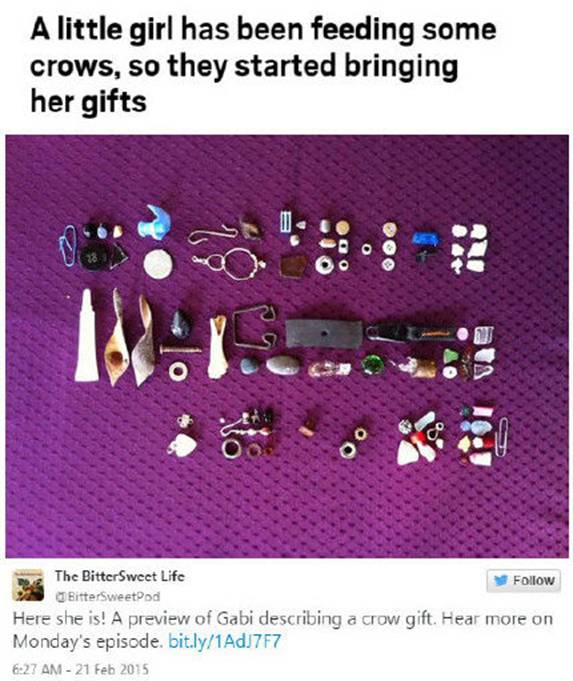
Task: Click the blue earplug object in photo
Action: coord(155,222)
